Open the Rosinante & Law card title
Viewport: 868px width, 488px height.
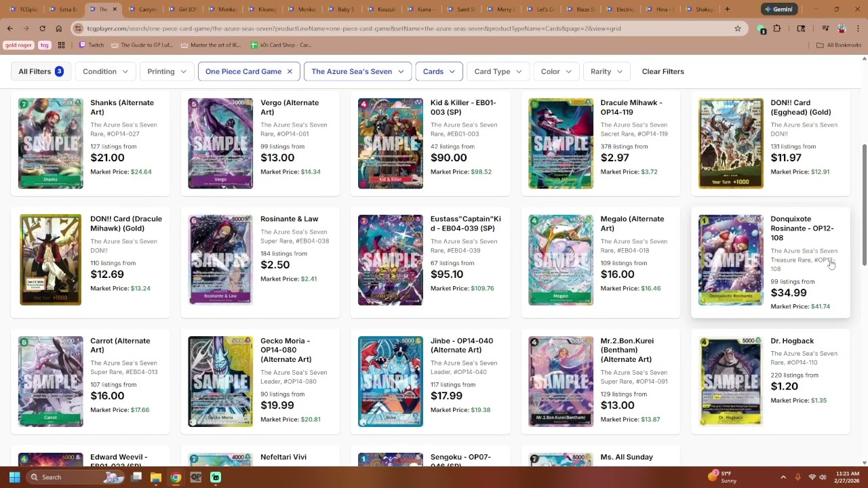[x=289, y=219]
